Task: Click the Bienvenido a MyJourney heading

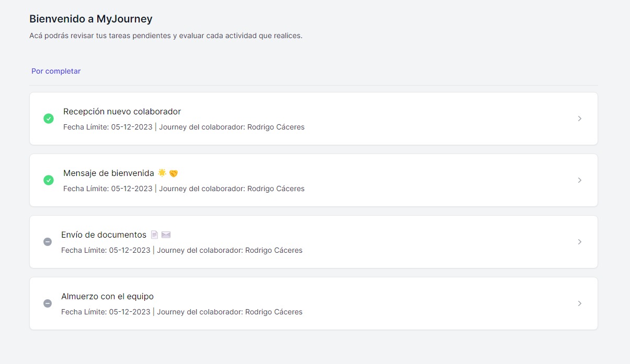Action: [x=90, y=19]
